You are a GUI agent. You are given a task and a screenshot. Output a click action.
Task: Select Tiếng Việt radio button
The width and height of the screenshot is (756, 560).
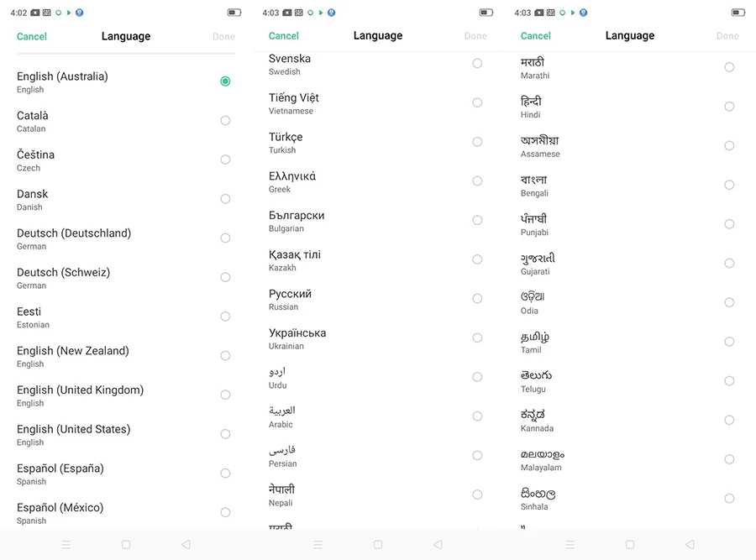[x=477, y=102]
